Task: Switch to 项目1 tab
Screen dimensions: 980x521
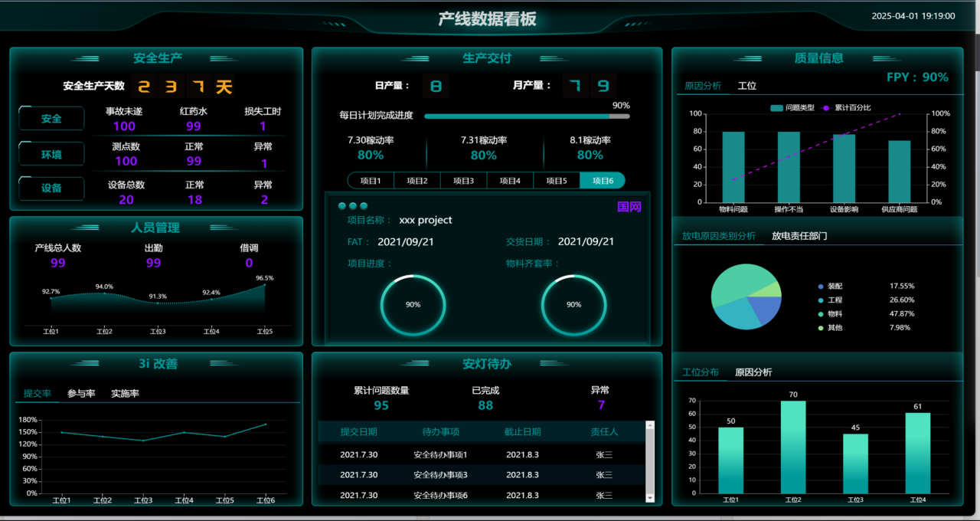Action: click(x=371, y=181)
